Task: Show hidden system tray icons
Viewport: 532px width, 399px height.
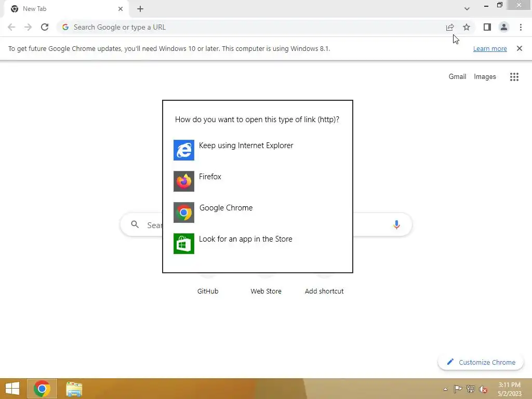Action: (445, 389)
